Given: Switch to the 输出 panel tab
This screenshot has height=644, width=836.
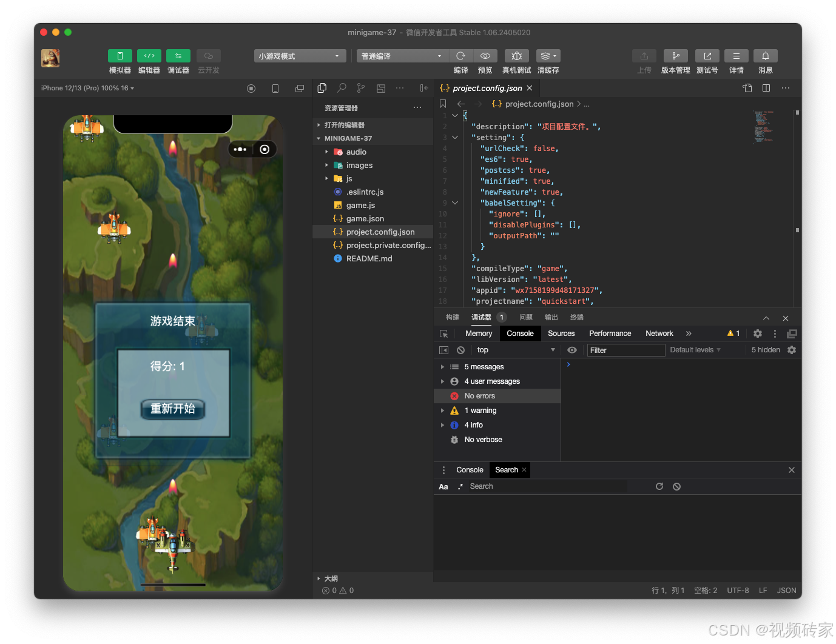Looking at the screenshot, I should [x=551, y=317].
